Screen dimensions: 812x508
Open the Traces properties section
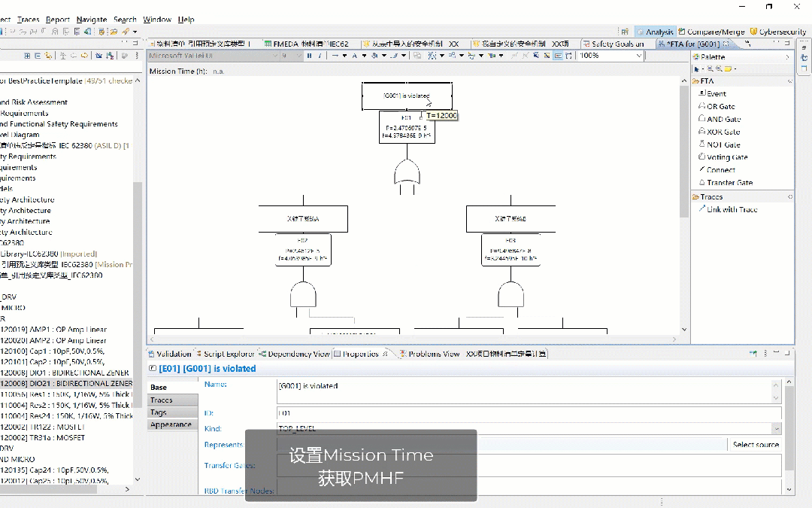pos(172,400)
